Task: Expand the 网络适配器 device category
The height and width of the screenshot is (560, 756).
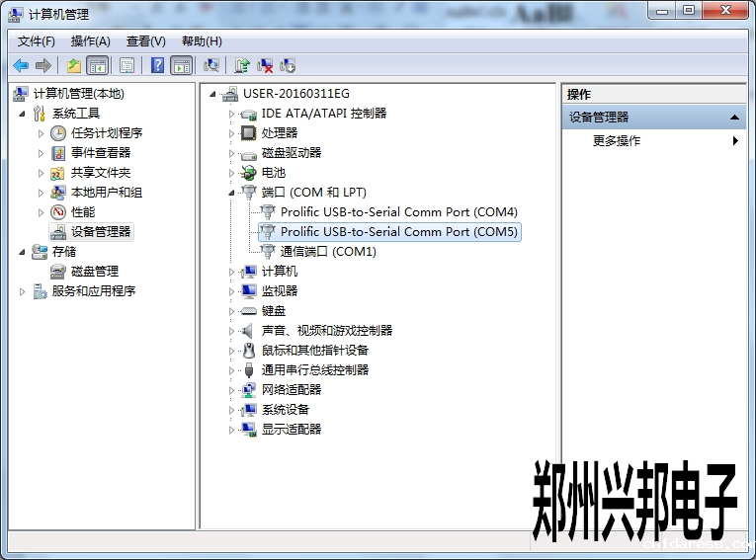Action: tap(232, 390)
